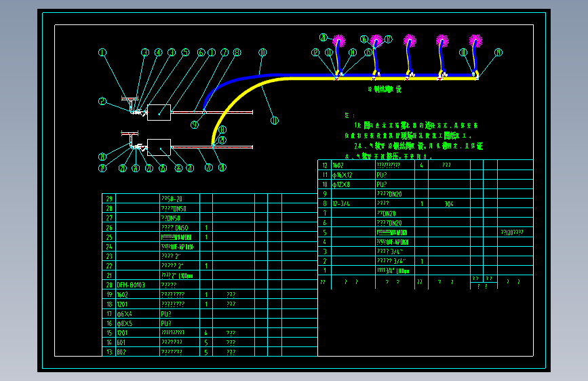Screen dimensions: 588x381
Task: Select the 'PU?' cell in row 16
Action: [166, 323]
